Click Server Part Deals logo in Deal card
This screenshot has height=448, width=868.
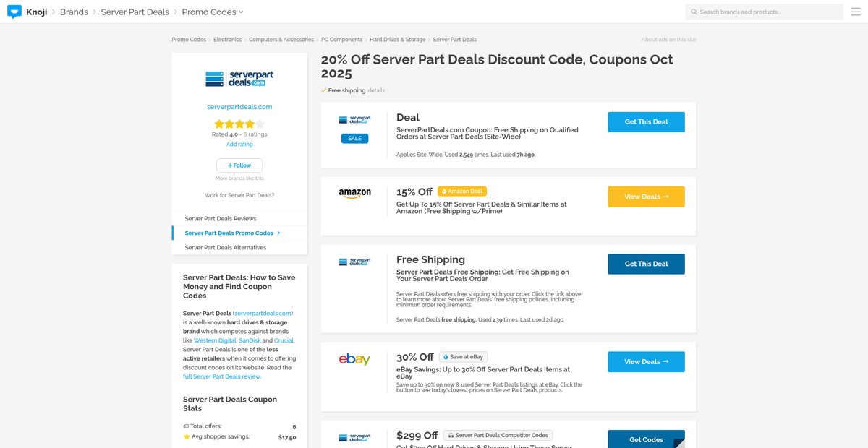point(354,120)
